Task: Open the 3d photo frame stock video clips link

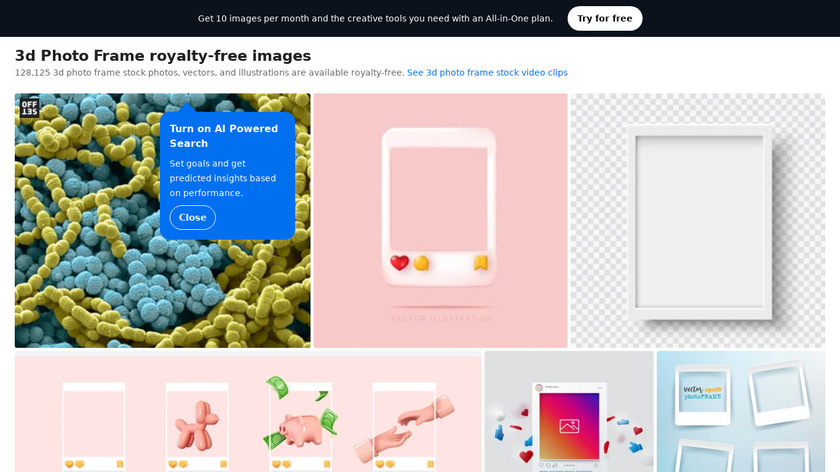Action: (x=487, y=72)
